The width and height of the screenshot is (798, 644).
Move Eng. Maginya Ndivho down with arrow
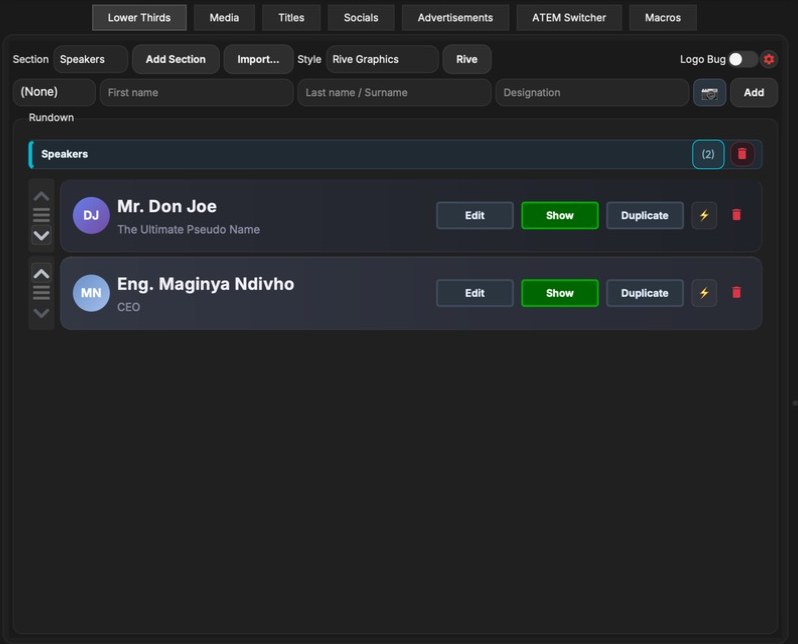41,313
